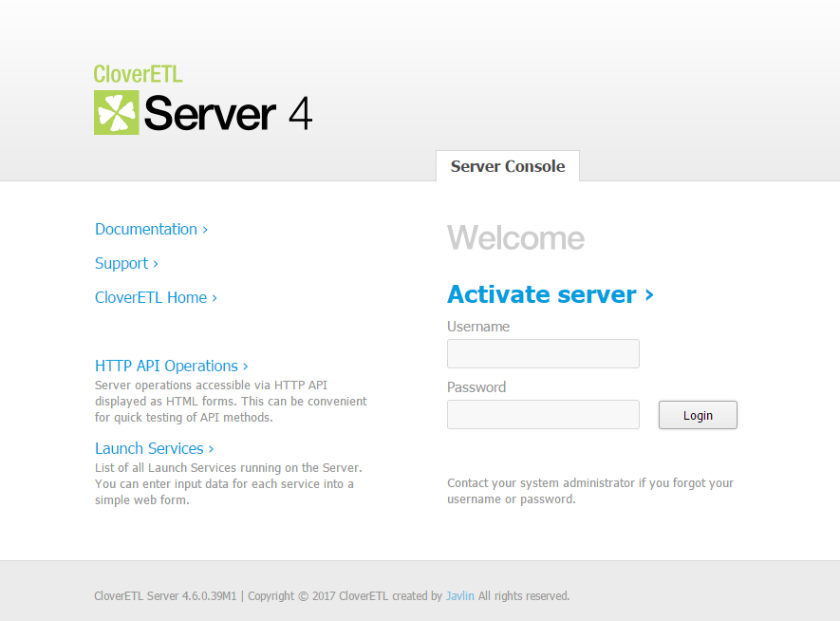This screenshot has height=621, width=840.
Task: Click the CloverETL Server 4.6.0.39M1 version text
Action: tap(165, 595)
